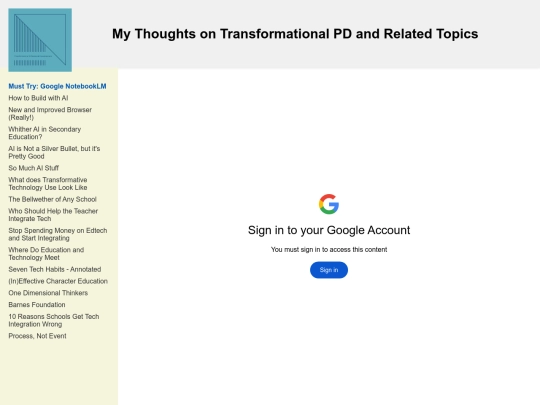The height and width of the screenshot is (405, 540).
Task: Open (In)Effective Character Education
Action: tap(58, 281)
